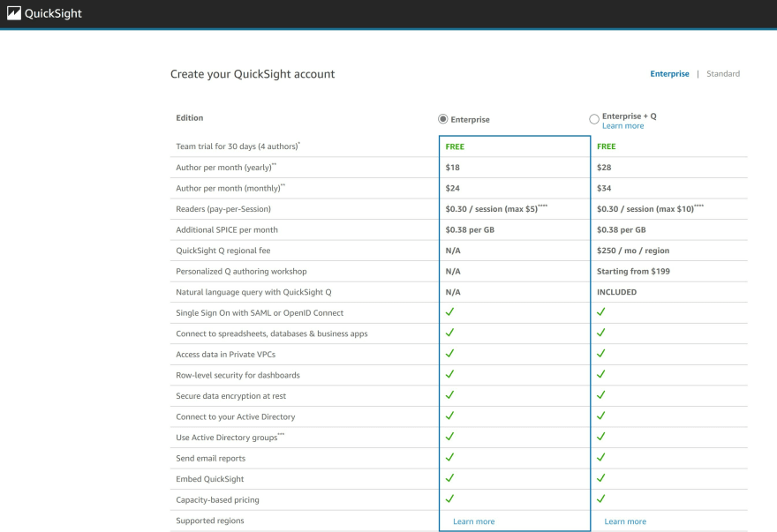Click Author per month (yearly) label

click(x=226, y=168)
